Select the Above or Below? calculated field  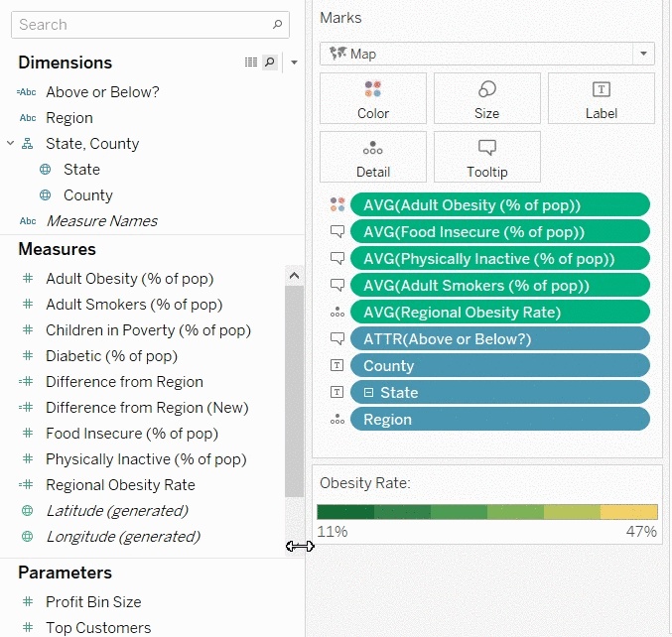(x=102, y=92)
